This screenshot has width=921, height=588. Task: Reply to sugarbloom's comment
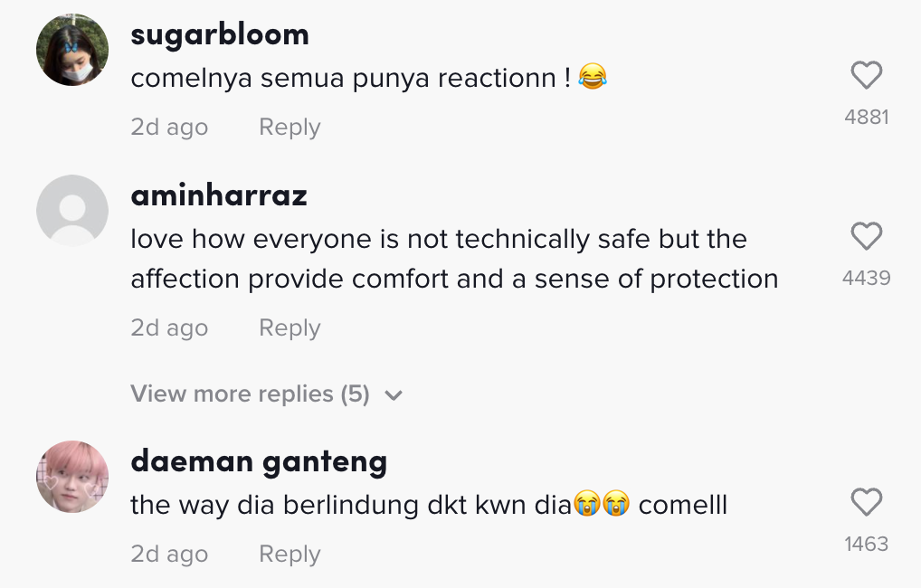click(290, 128)
